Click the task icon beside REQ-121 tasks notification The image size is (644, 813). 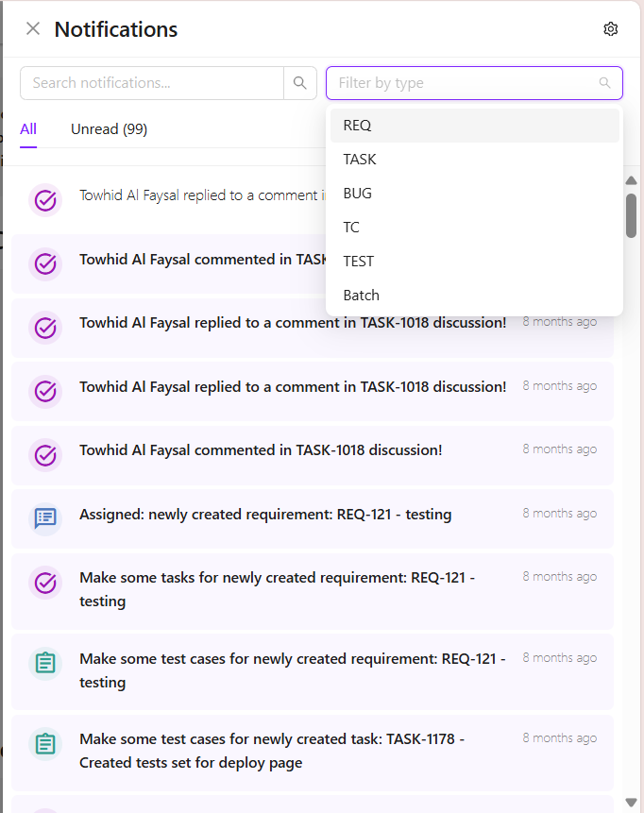45,583
